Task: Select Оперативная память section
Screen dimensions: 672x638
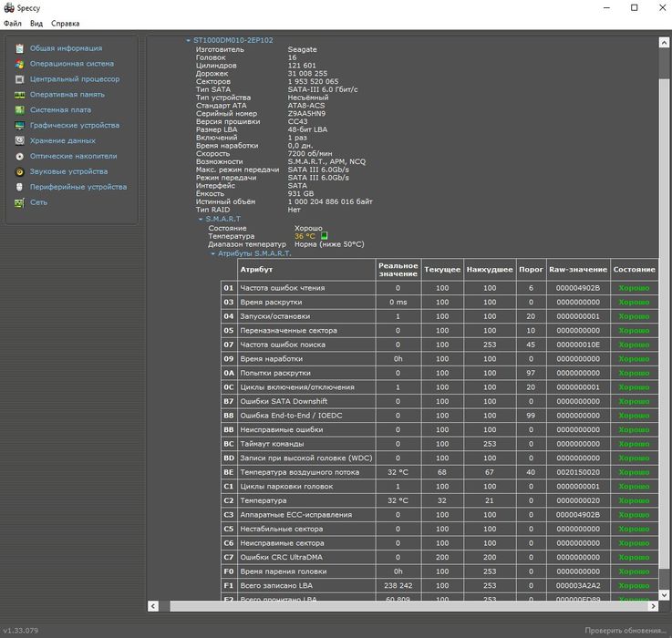Action: click(67, 95)
